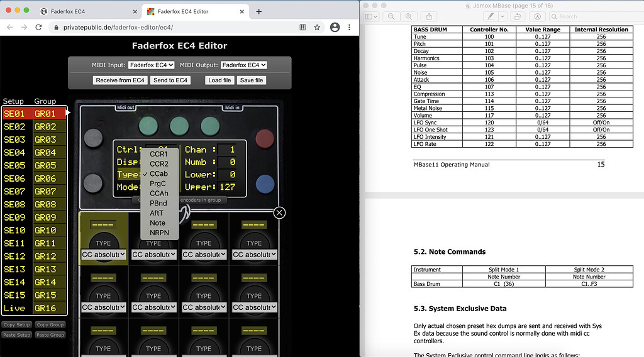Click the middle green encoder button
Screen dimensions: 644x357
click(x=179, y=126)
